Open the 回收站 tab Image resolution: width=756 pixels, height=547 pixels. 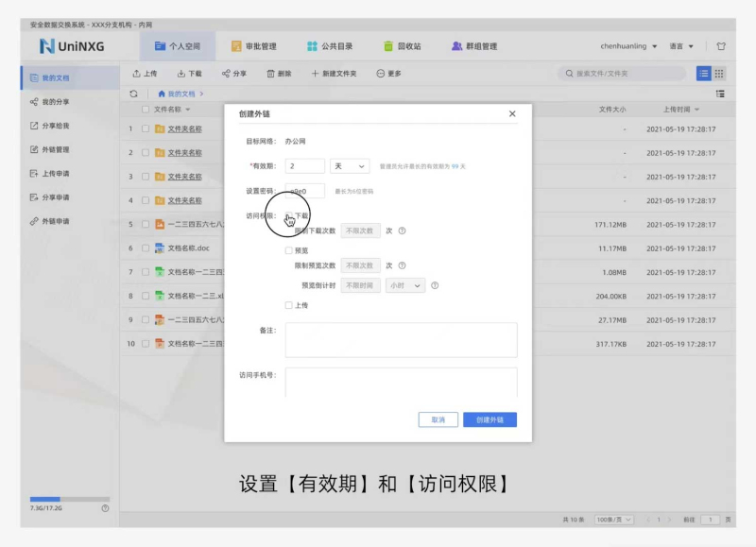(x=402, y=45)
